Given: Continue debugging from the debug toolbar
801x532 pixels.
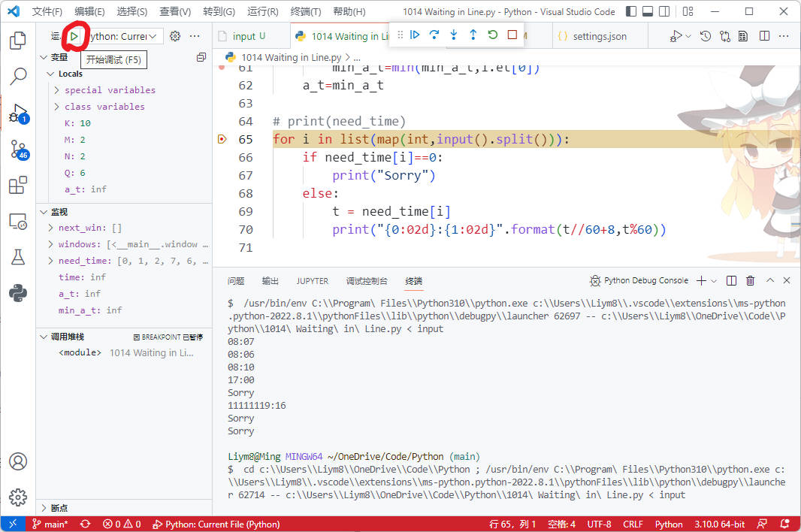Looking at the screenshot, I should [x=415, y=35].
